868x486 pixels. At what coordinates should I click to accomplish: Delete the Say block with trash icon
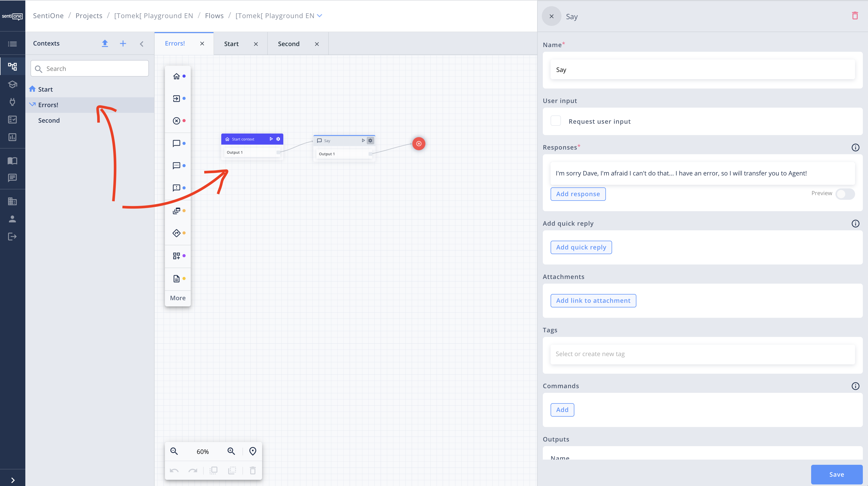(x=855, y=16)
